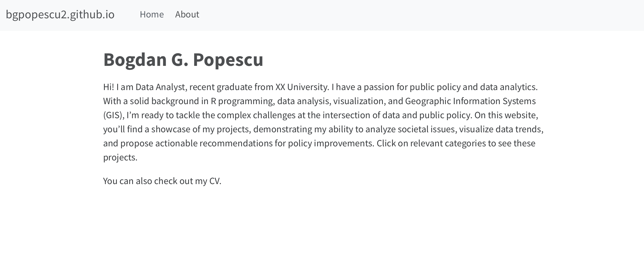This screenshot has width=644, height=264.
Task: Click the words "public policy and data analytics"
Action: (x=473, y=87)
